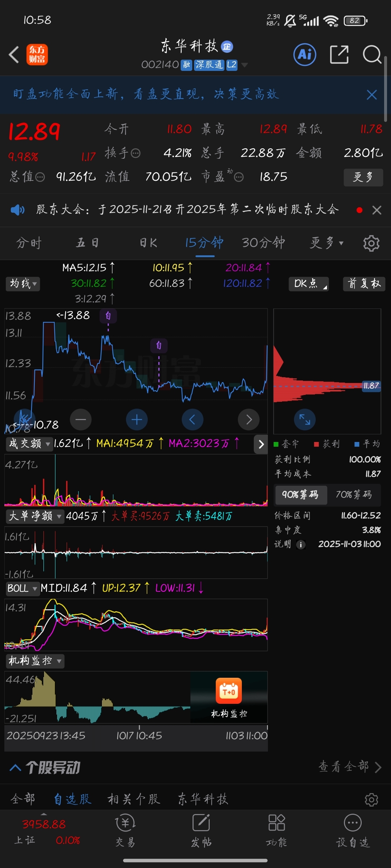
Task: Tap the 换手 info icon
Action: point(136,153)
